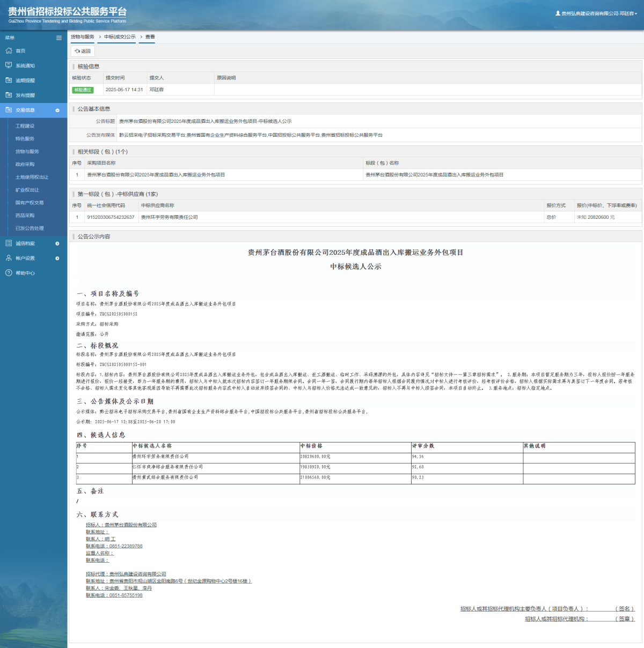Click the 帮助中心 question mark icon
Viewport: 644px width, 648px height.
click(x=9, y=273)
